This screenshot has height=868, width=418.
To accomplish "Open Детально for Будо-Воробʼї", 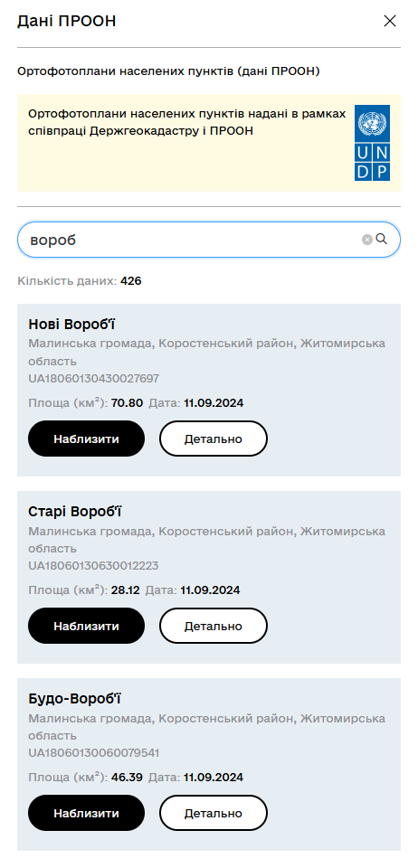I will click(214, 813).
